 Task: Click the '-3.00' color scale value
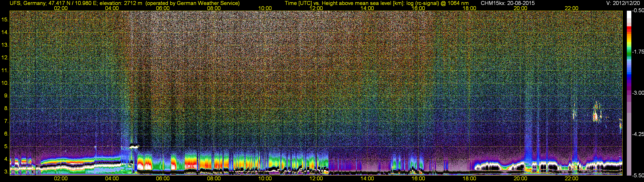click(x=638, y=93)
